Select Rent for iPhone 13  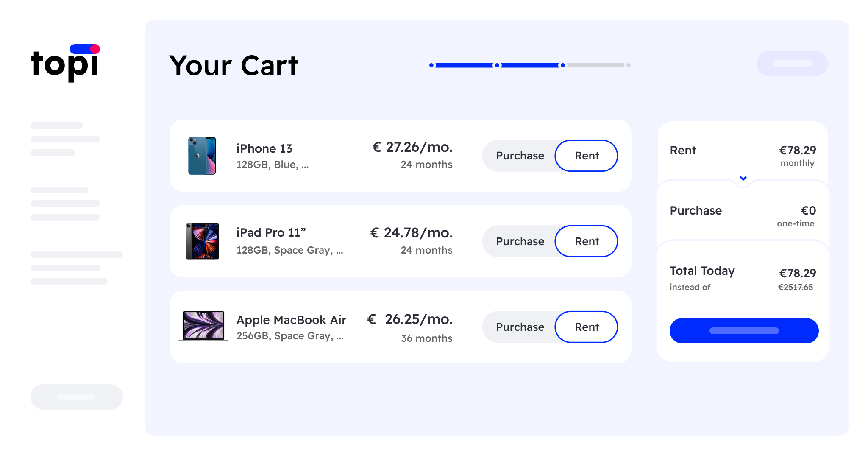tap(587, 156)
